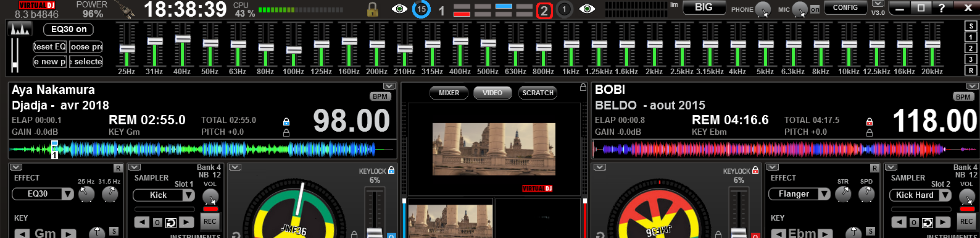Click the KEYLOCK padlock on left deck

click(391, 170)
